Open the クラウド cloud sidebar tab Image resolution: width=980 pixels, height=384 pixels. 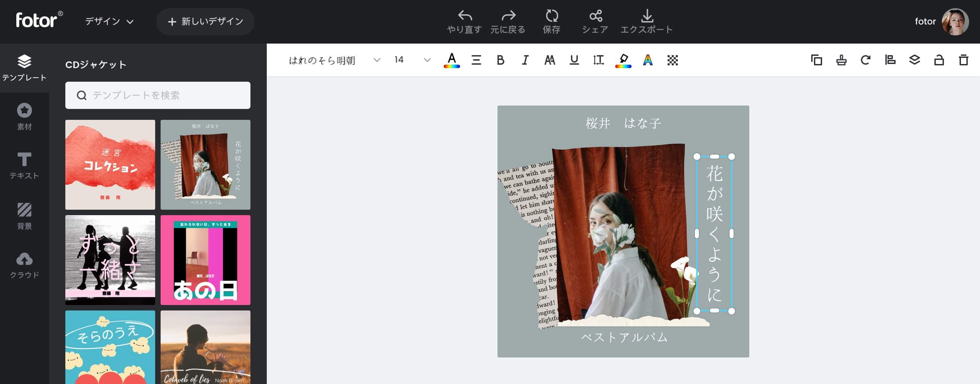click(x=24, y=265)
